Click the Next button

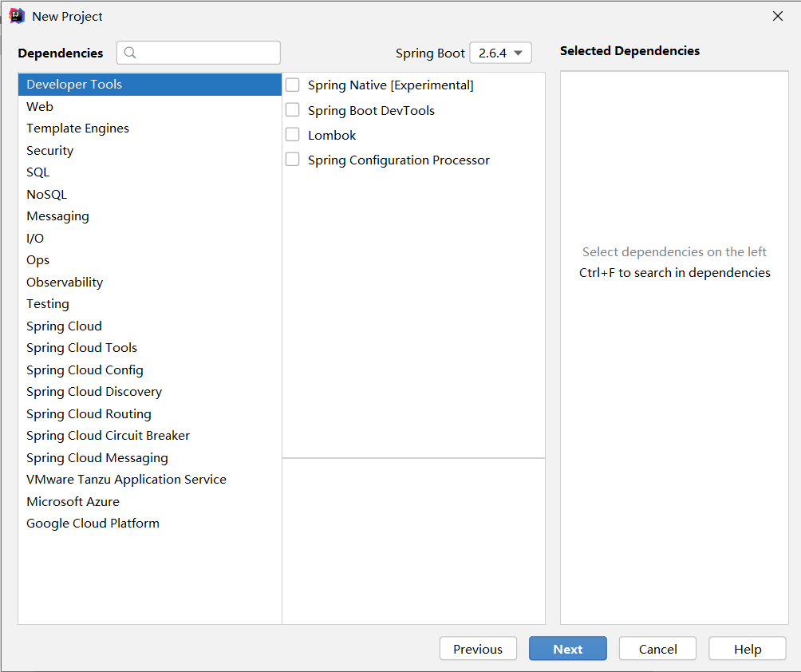[567, 649]
